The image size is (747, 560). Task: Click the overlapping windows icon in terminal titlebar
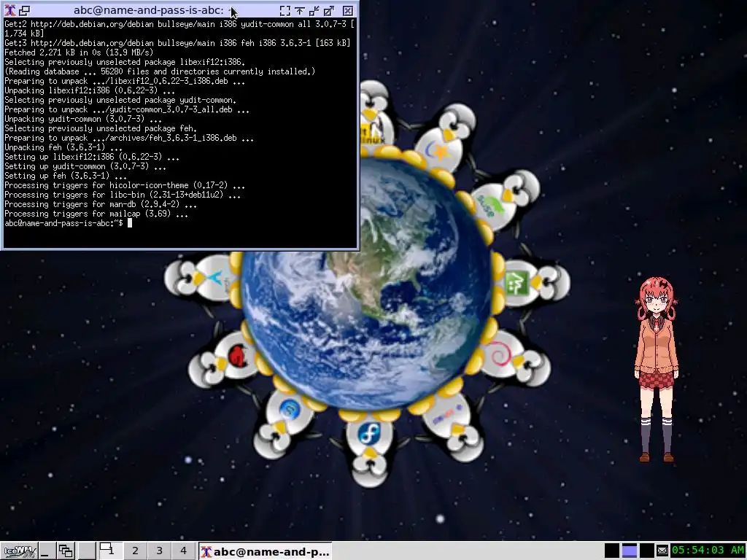coord(24,10)
